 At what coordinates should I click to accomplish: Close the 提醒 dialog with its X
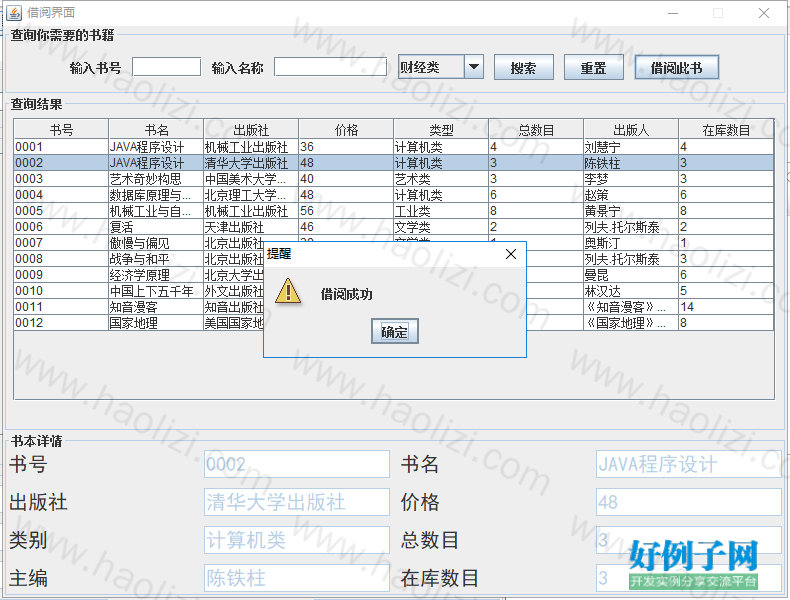click(511, 254)
